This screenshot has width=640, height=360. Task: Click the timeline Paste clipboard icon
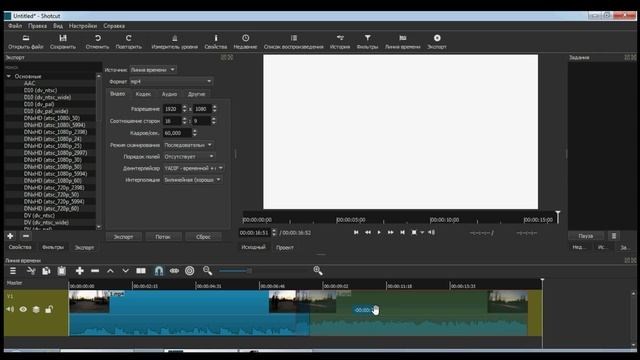[62, 271]
